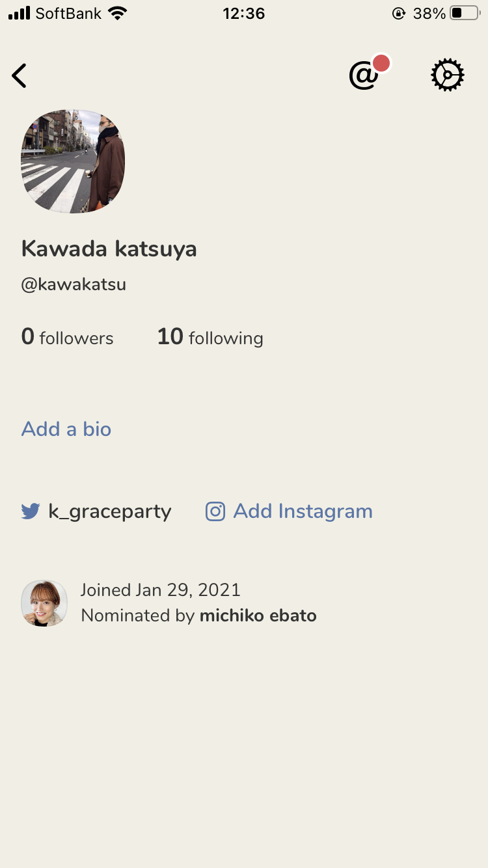Tap the Twitter bird icon
Image resolution: width=488 pixels, height=868 pixels.
click(31, 511)
